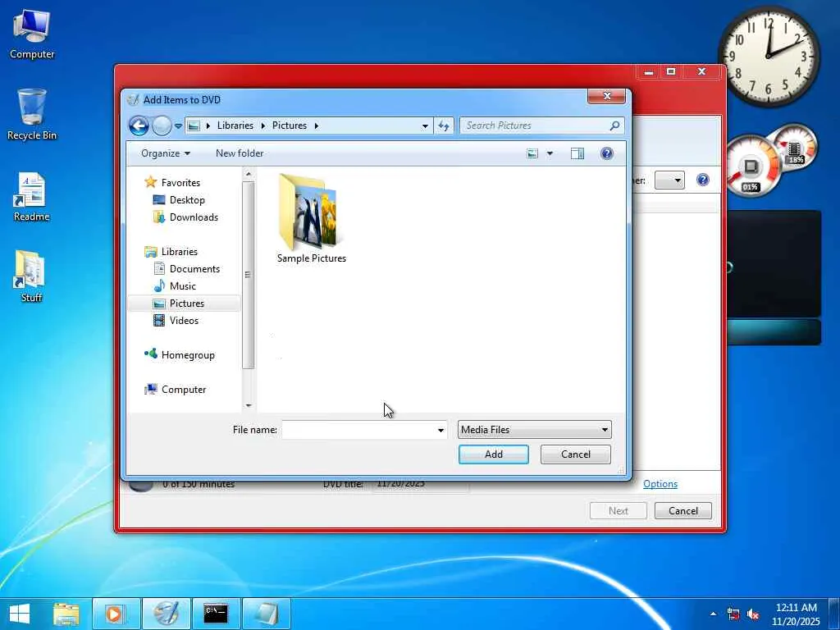The height and width of the screenshot is (630, 840).
Task: Click Cancel in DVD Maker window
Action: tap(683, 510)
